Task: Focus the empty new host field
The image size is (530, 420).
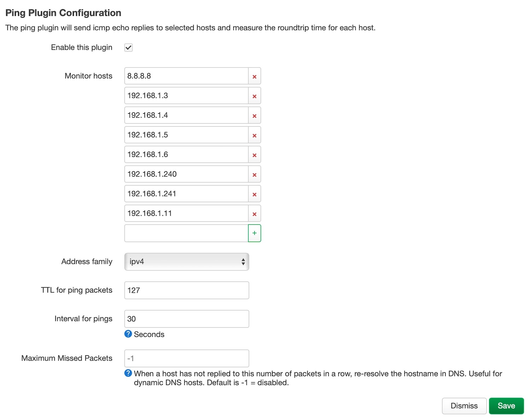Action: pos(187,233)
